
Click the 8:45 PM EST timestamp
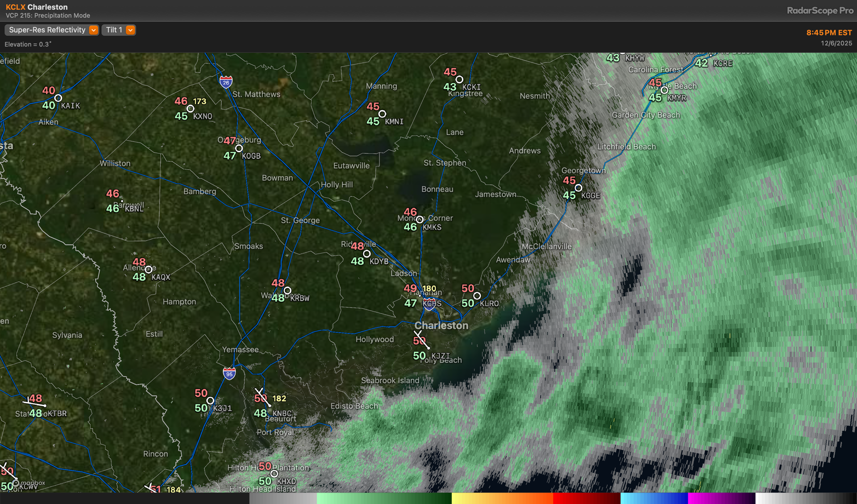[829, 33]
